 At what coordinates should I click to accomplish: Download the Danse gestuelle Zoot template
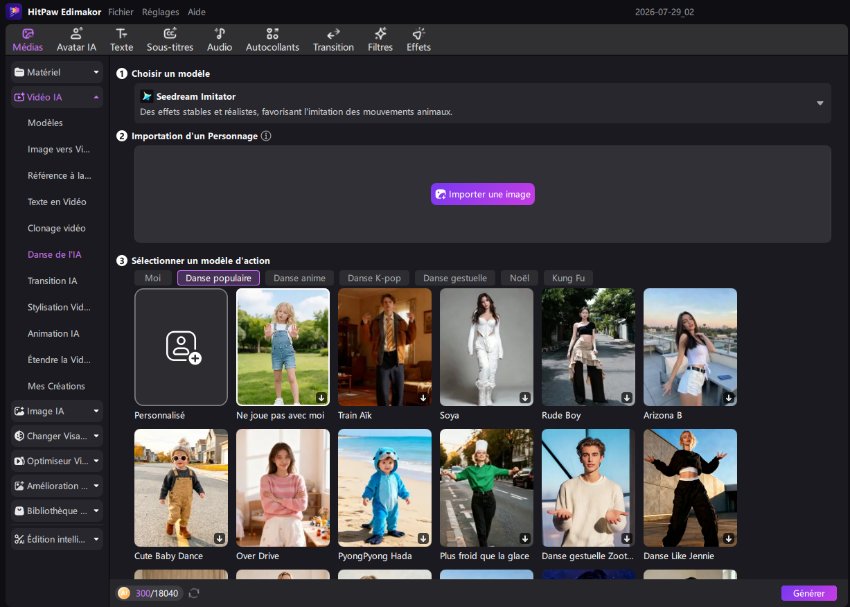click(627, 539)
